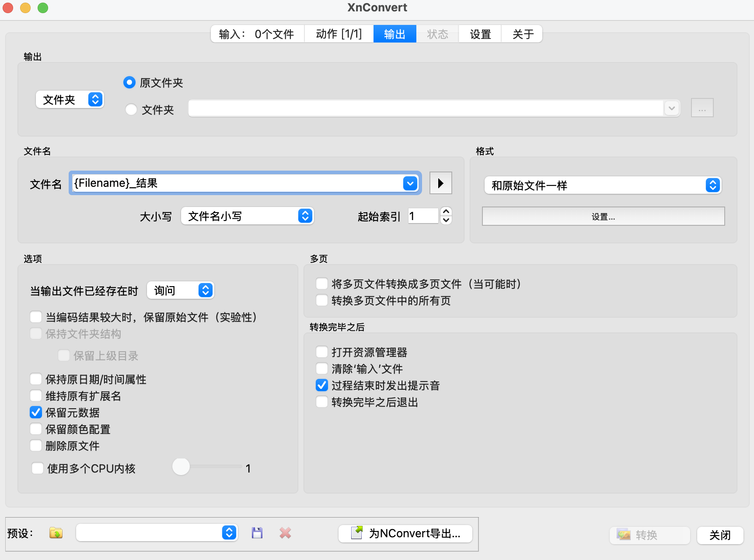
Task: Enable 转换完毕之后退出 checkbox
Action: [322, 402]
